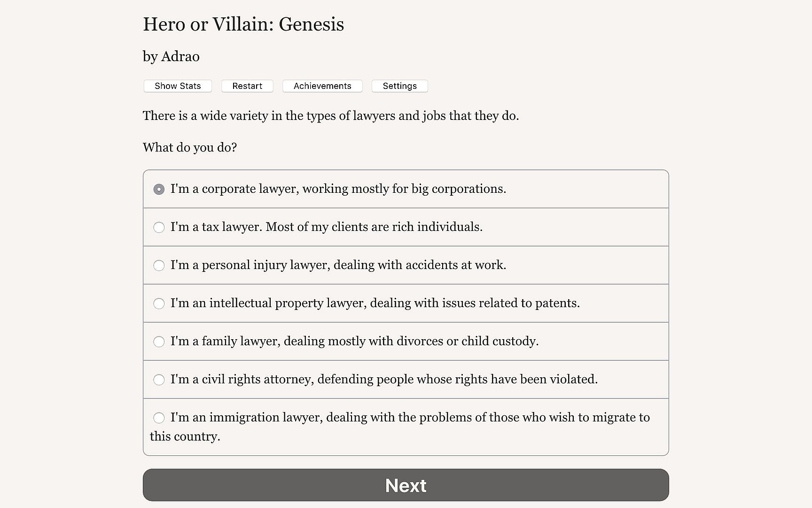The width and height of the screenshot is (812, 508).
Task: Open the Show Stats screen
Action: (178, 86)
